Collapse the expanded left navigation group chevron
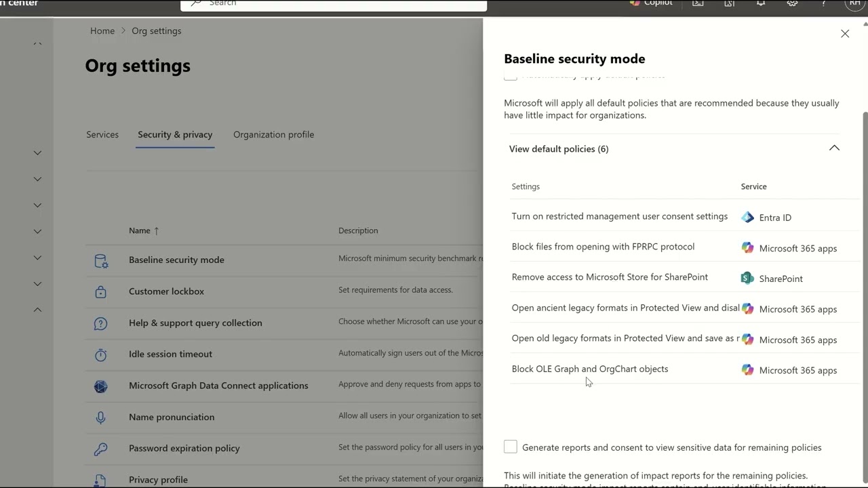This screenshot has width=868, height=488. point(38,310)
